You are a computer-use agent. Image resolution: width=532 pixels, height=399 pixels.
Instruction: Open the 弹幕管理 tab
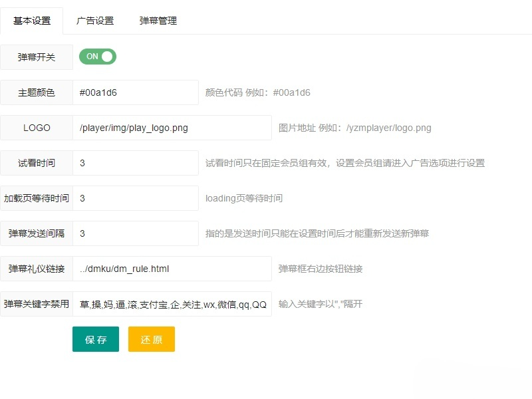[158, 21]
